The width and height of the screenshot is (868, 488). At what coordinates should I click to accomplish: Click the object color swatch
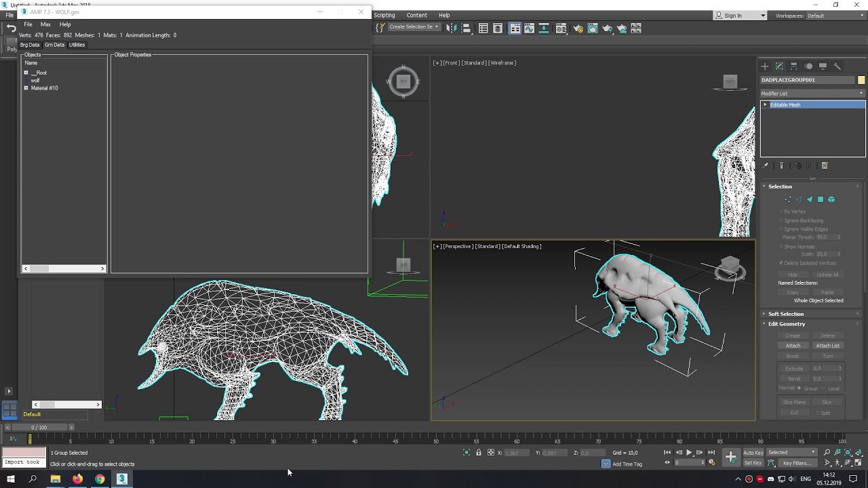click(861, 80)
